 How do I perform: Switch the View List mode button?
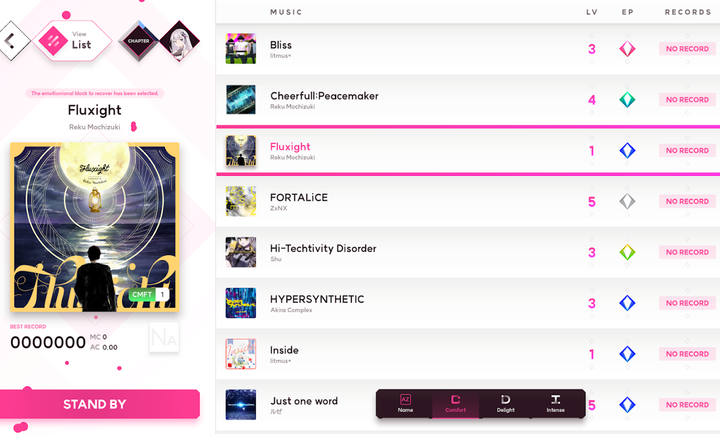tap(73, 41)
